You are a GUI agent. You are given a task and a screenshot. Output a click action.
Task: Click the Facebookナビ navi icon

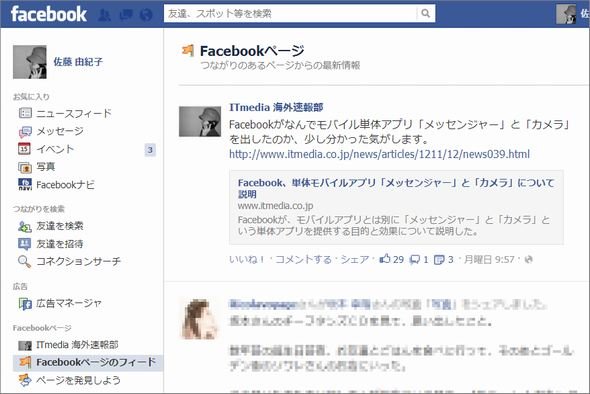(x=25, y=184)
